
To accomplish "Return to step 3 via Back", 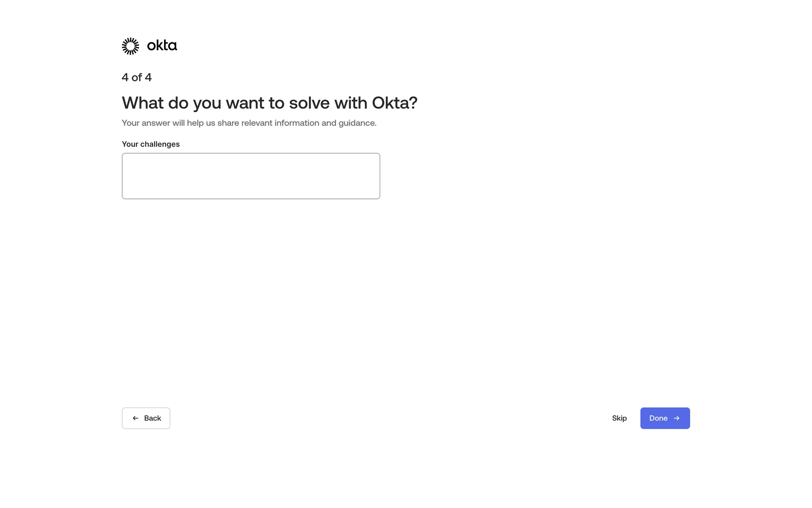I will tap(146, 418).
